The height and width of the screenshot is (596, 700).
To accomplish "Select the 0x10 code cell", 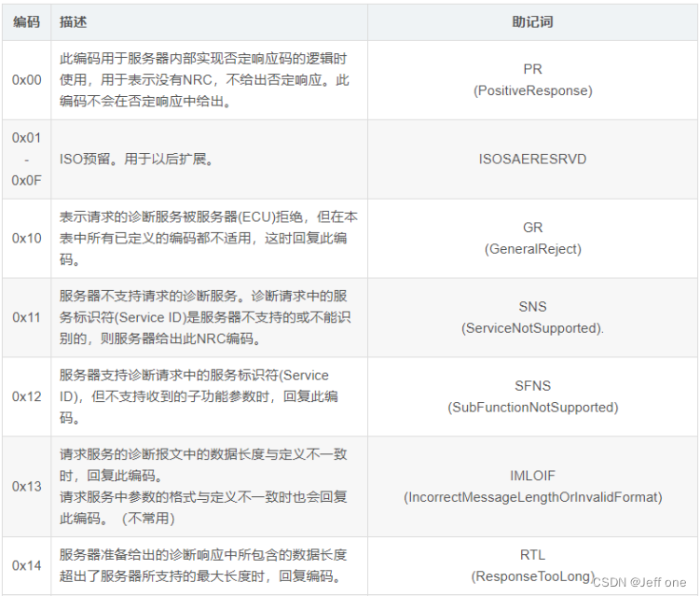I will click(x=26, y=238).
